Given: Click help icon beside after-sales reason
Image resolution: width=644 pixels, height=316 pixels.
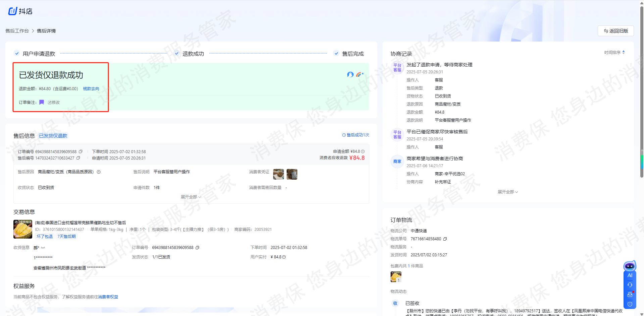Looking at the screenshot, I should (99, 172).
